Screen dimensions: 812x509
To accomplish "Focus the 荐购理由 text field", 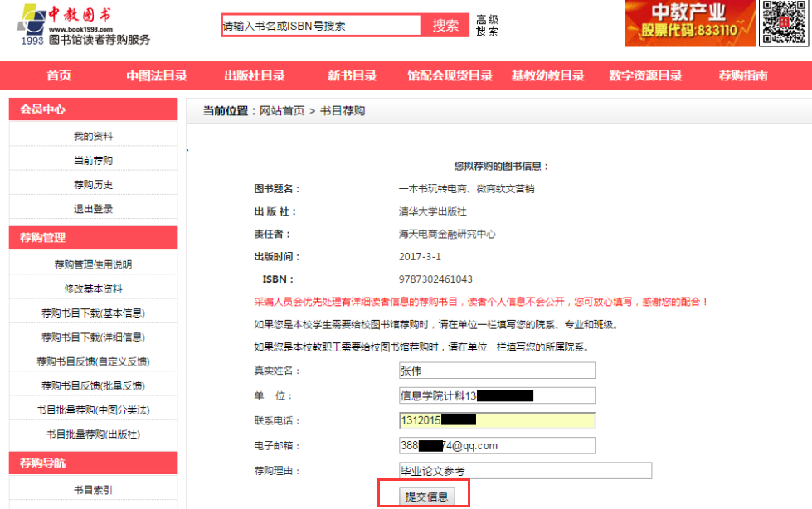I will pyautogui.click(x=524, y=471).
